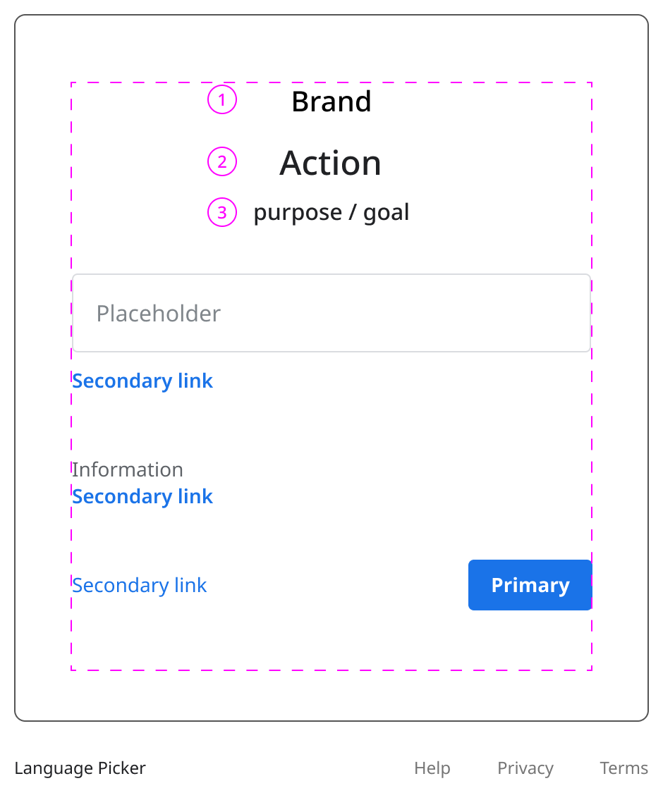Open the Help footer link

432,768
